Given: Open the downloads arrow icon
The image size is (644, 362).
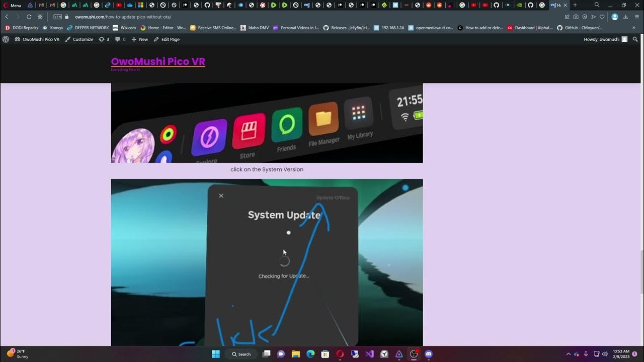Looking at the screenshot, I should [625, 17].
